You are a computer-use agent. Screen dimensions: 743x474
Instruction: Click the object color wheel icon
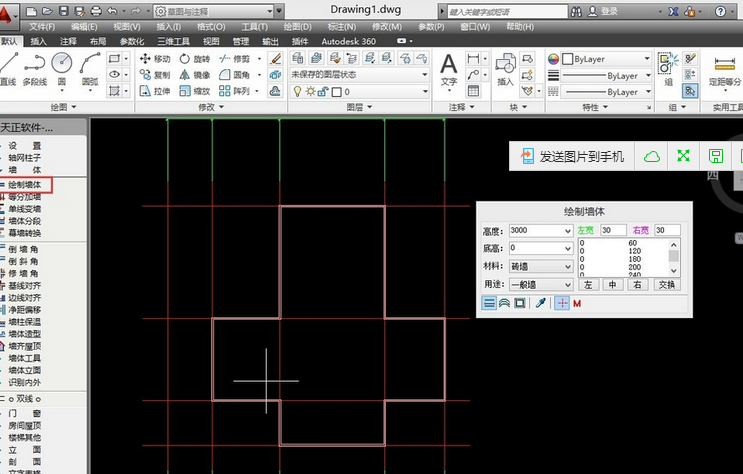(553, 59)
